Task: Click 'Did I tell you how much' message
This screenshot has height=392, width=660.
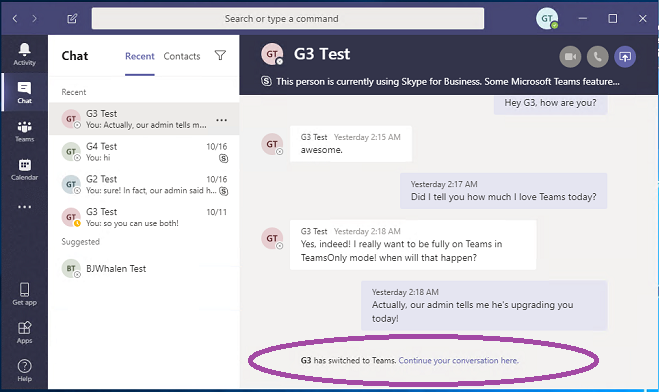Action: (x=503, y=191)
